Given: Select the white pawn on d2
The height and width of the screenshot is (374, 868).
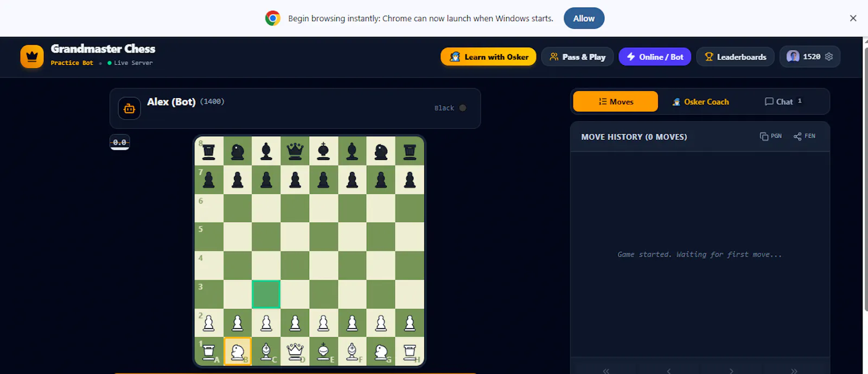Looking at the screenshot, I should (295, 323).
